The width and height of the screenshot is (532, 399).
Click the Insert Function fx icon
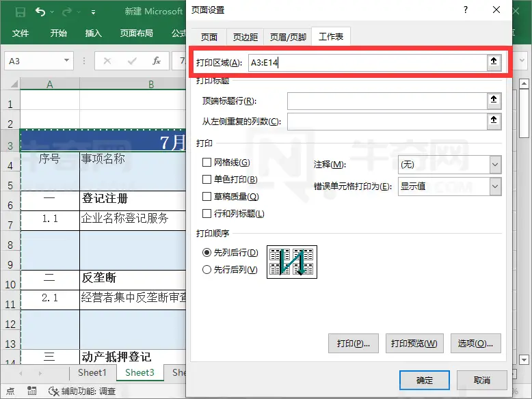(157, 61)
